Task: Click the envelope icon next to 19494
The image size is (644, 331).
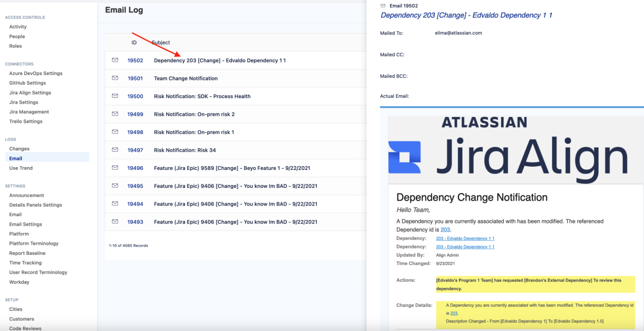Action: pyautogui.click(x=115, y=204)
